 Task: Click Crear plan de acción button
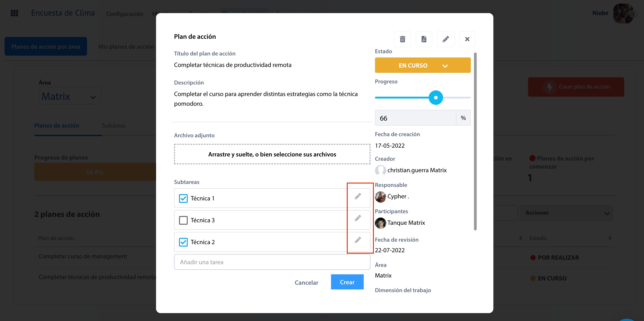click(x=576, y=87)
